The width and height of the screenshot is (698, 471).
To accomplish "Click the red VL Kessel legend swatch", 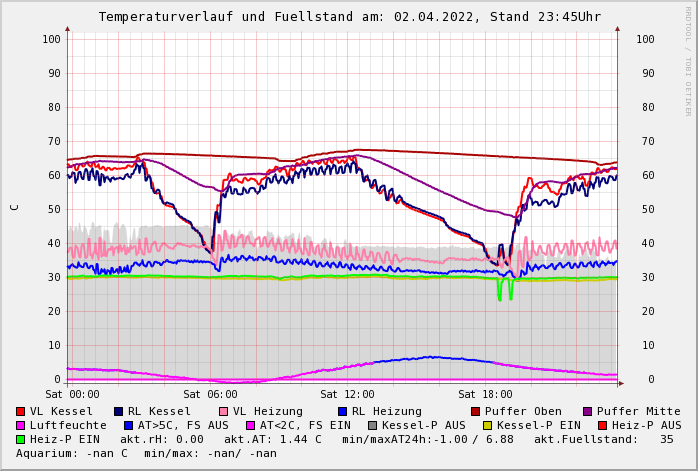I will 21,412.
